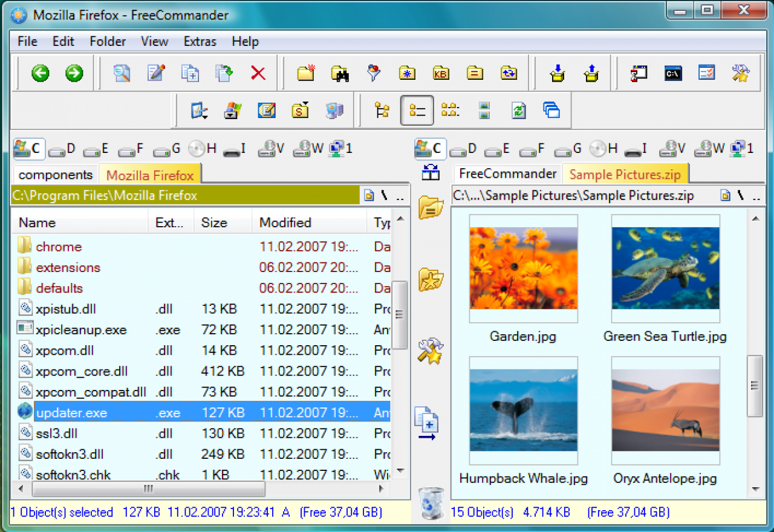This screenshot has width=774, height=532.
Task: Switch to the components tab
Action: point(56,175)
